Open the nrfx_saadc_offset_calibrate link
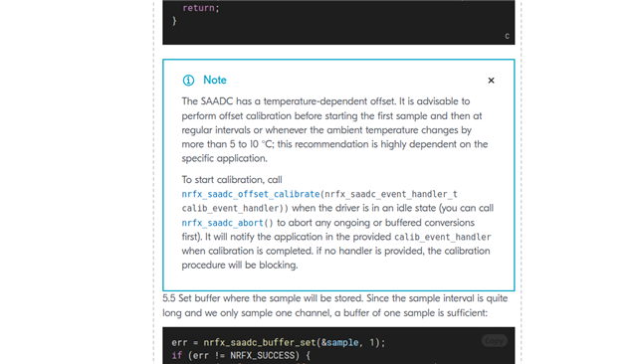637x364 pixels. (251, 194)
